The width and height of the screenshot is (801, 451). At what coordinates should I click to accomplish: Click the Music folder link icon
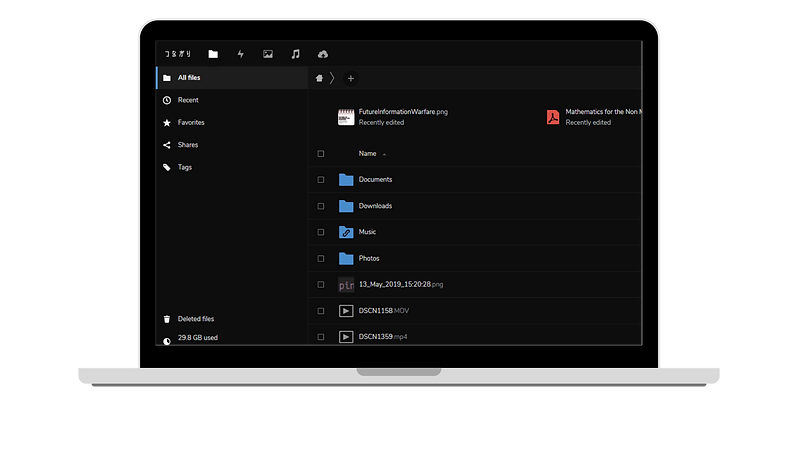[346, 232]
